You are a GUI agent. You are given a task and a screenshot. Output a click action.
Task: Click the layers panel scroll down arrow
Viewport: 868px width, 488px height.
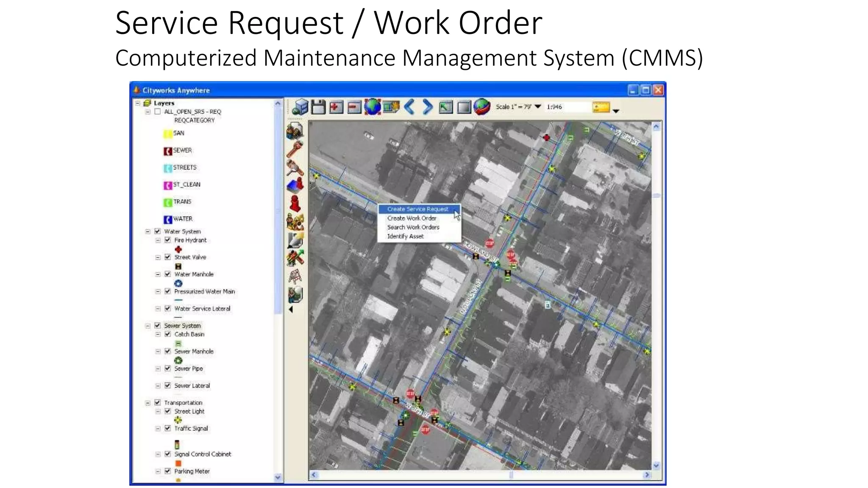278,477
